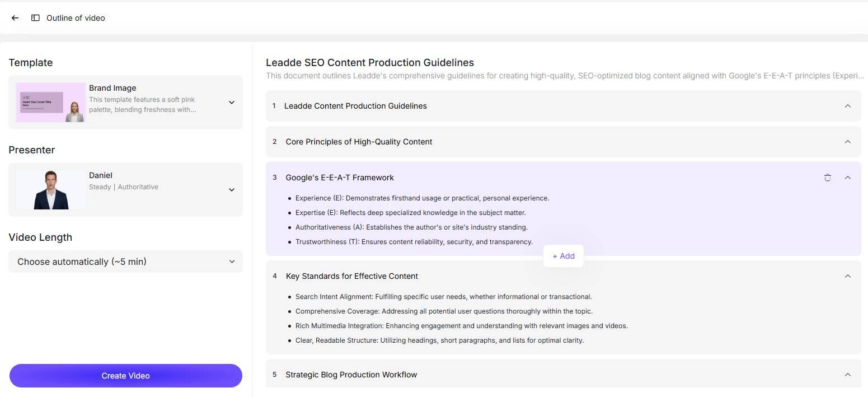Click the Search Intent Alignment bullet
Screen dimensions: 868x397
(x=443, y=297)
